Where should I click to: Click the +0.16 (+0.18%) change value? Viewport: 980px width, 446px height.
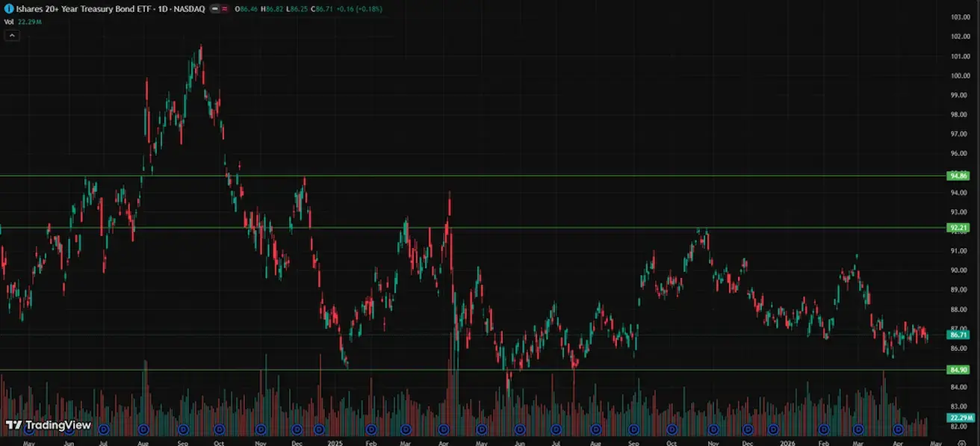356,9
